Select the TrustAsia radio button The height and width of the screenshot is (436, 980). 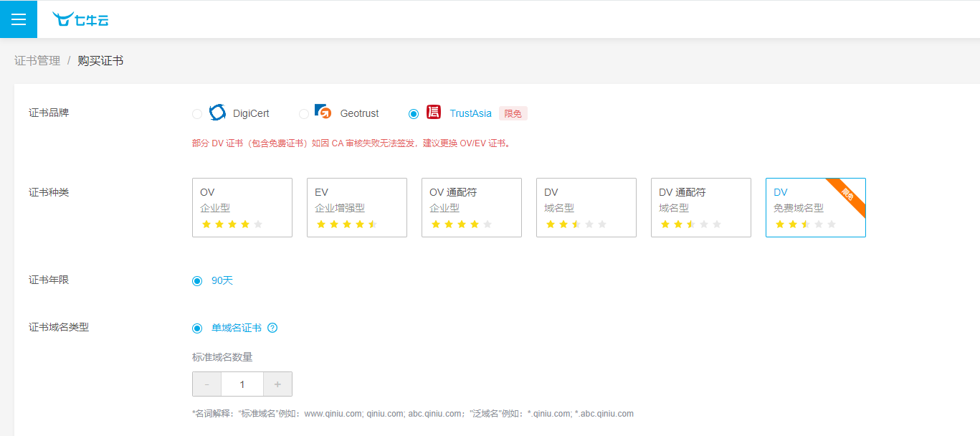414,113
